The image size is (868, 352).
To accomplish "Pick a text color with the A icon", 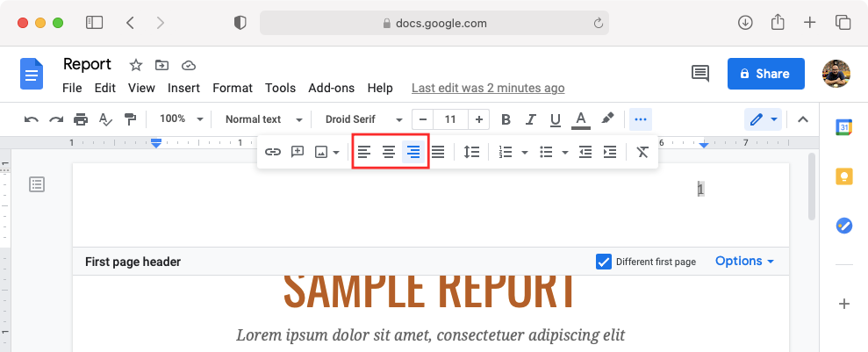I will pyautogui.click(x=580, y=119).
